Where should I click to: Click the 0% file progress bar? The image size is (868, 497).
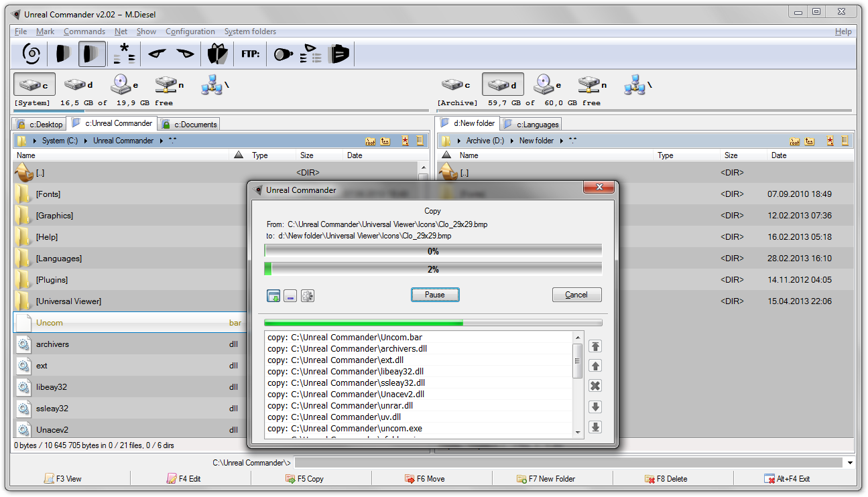click(x=433, y=251)
